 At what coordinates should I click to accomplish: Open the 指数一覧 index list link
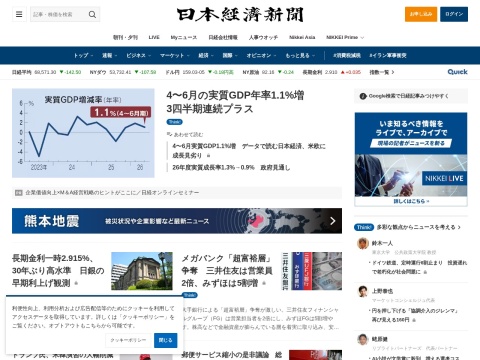coord(382,72)
